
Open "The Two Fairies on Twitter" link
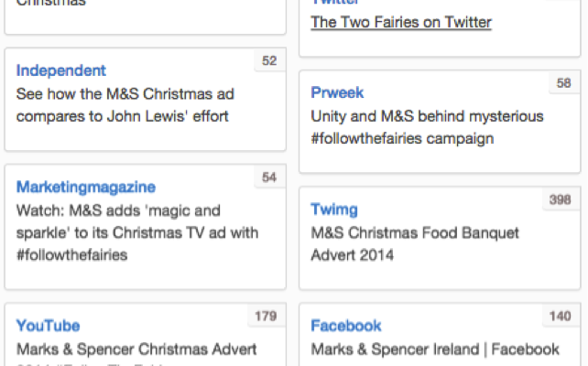pos(401,22)
